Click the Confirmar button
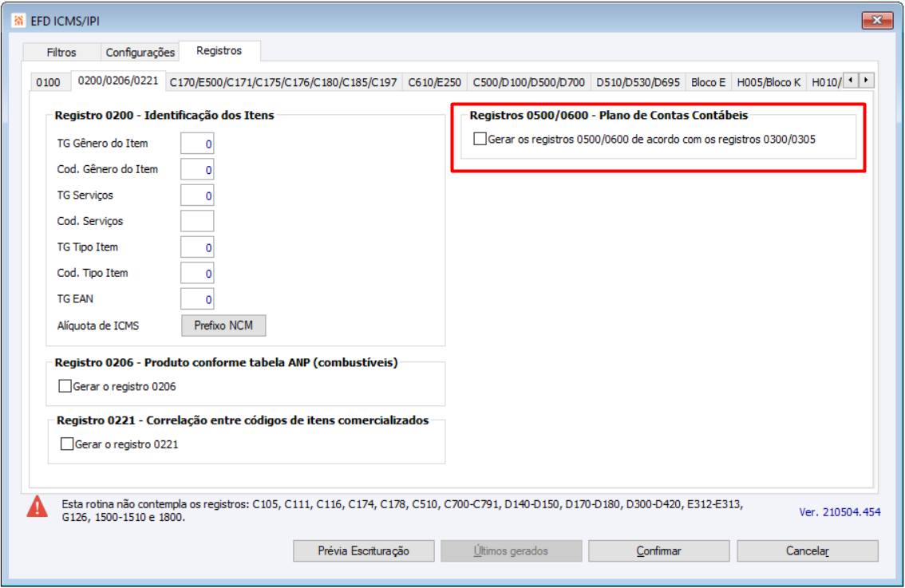This screenshot has height=588, width=905. click(x=658, y=551)
